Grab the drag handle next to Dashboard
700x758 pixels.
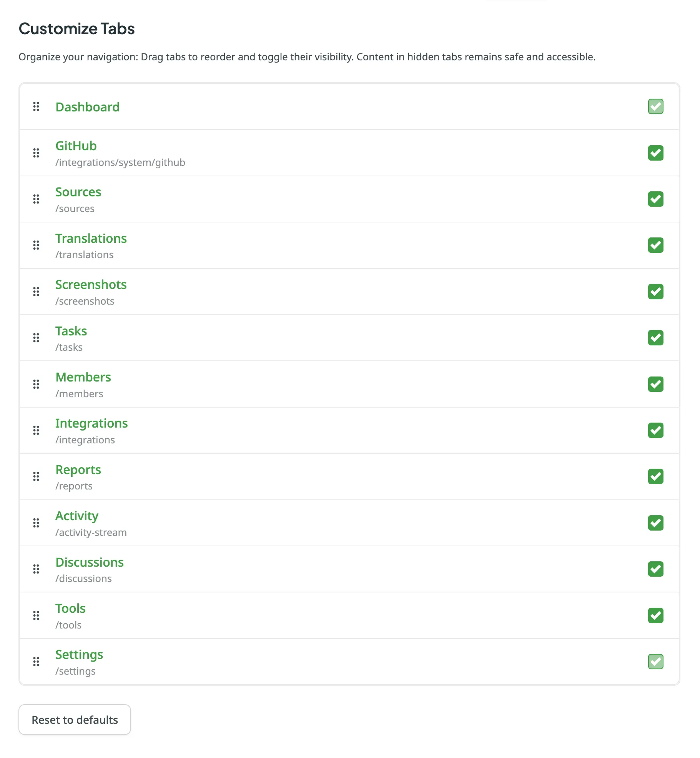(37, 107)
